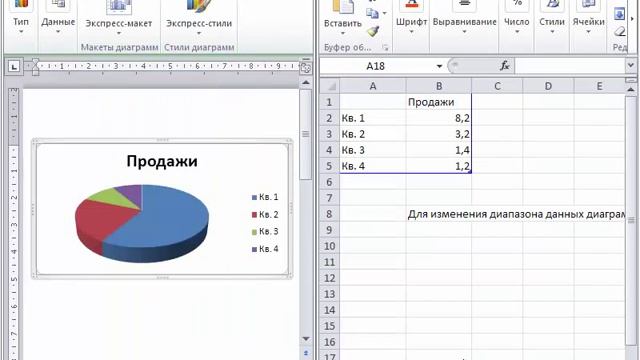Click cell Кв. 3 in column A
The height and width of the screenshot is (360, 640).
[x=373, y=150]
